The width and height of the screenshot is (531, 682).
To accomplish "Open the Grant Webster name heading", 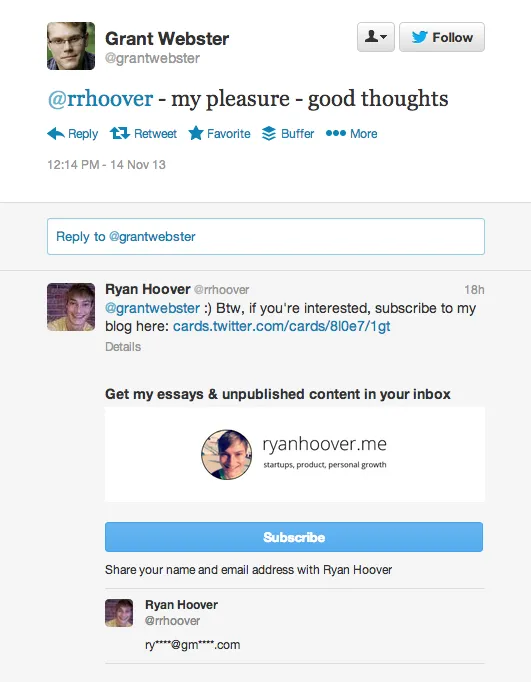I will point(167,39).
